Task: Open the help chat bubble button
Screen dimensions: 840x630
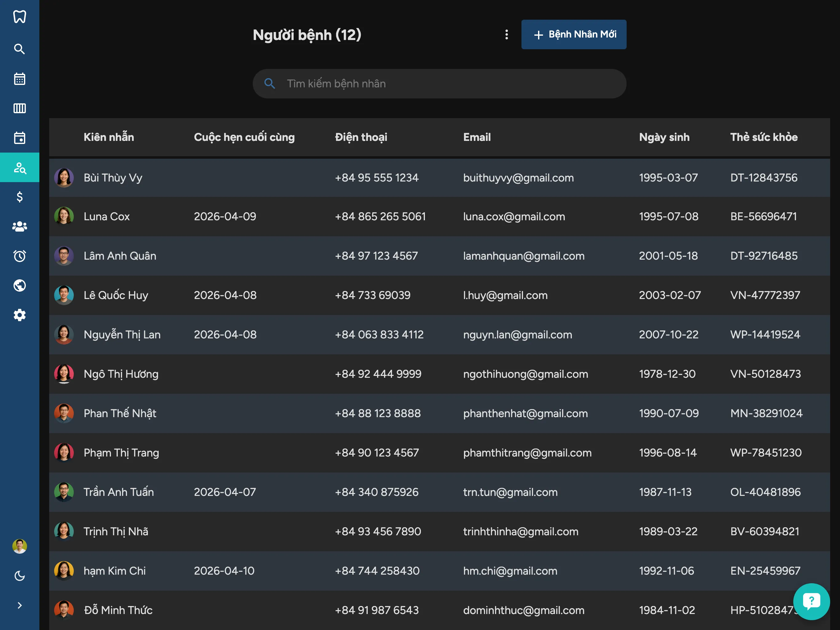Action: tap(811, 601)
